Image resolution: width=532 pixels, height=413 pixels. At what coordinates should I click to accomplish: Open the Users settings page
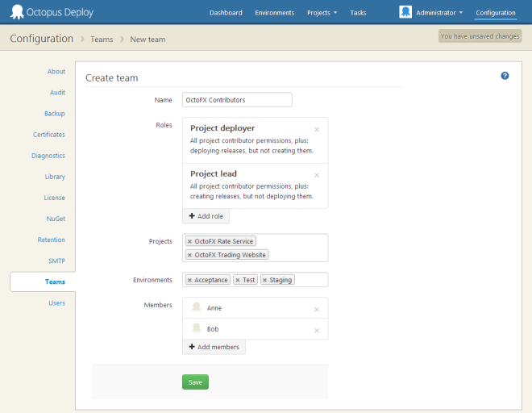click(56, 303)
